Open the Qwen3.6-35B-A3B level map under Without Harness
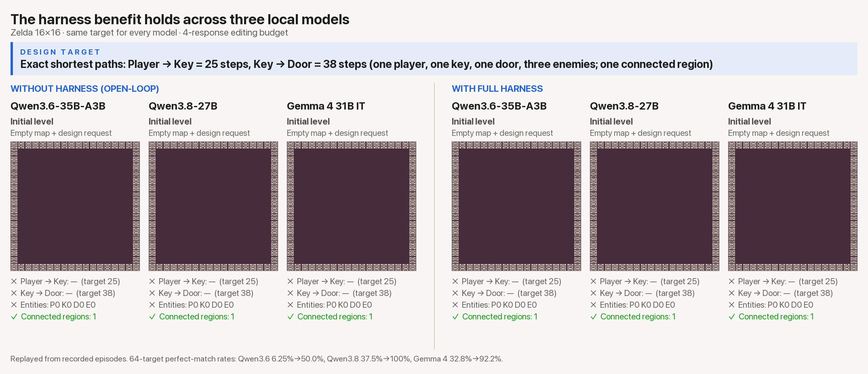Image resolution: width=868 pixels, height=374 pixels. [75, 206]
